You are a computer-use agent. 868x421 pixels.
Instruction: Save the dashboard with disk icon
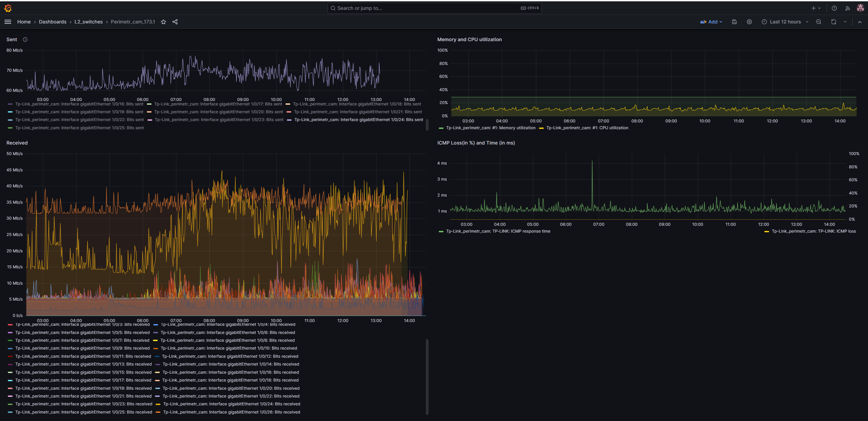pos(734,22)
